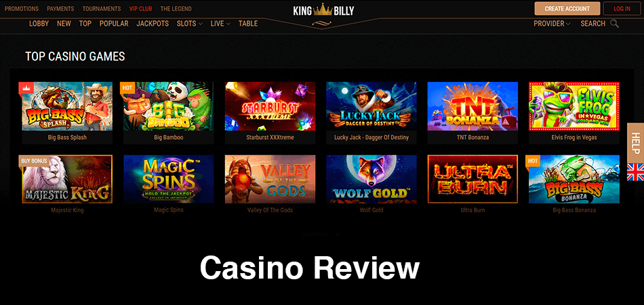Screen dimensions: 644x305
Task: Click the LOG IN button
Action: (x=622, y=9)
